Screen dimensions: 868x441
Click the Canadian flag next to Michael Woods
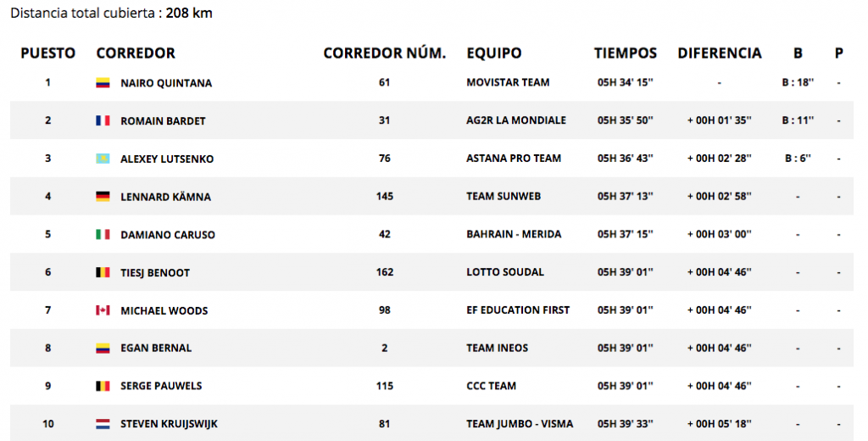coord(103,310)
